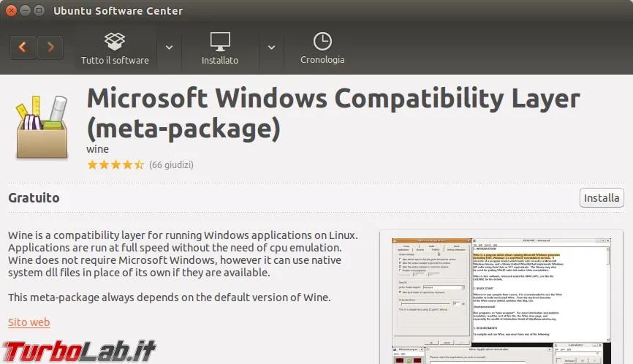
Task: Click the Installa button for wine
Action: [602, 198]
